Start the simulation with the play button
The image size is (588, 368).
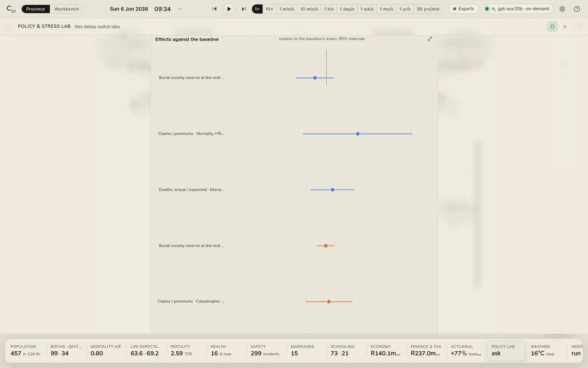pyautogui.click(x=229, y=9)
